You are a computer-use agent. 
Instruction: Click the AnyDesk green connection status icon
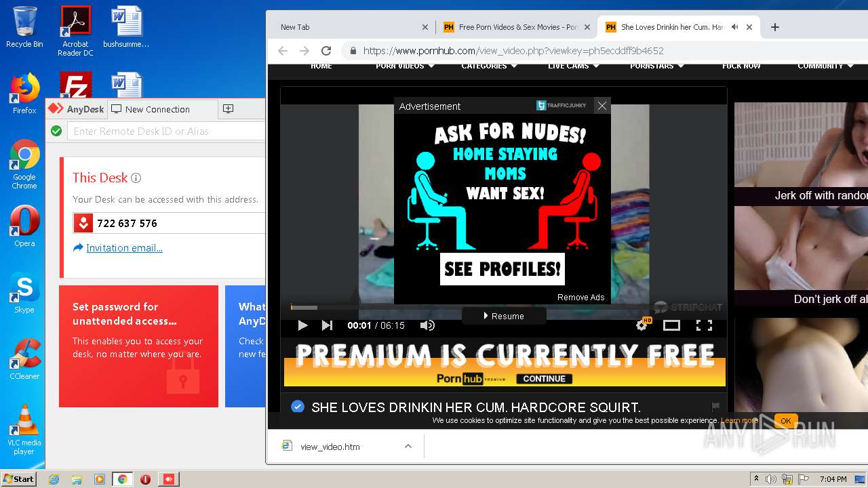point(56,131)
